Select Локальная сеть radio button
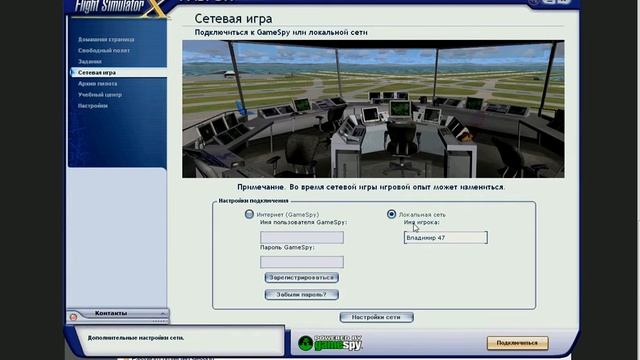Screen dimensions: 640x360 (x=391, y=214)
